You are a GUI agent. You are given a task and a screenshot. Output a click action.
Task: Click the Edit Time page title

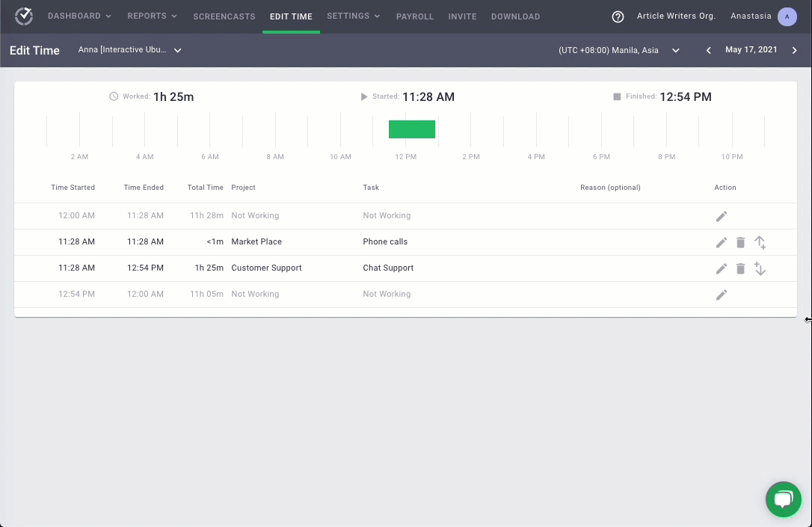coord(34,50)
